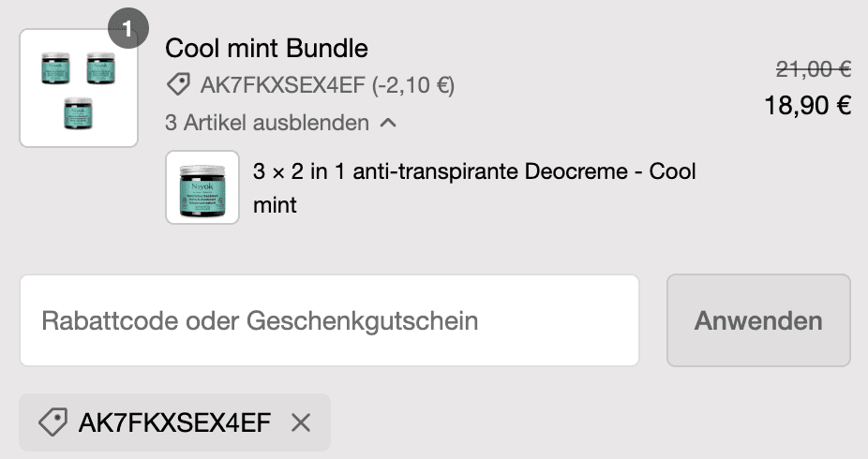Click the top-left jar in the bundle thumbnail
Viewport: 868px width, 459px height.
[x=56, y=67]
